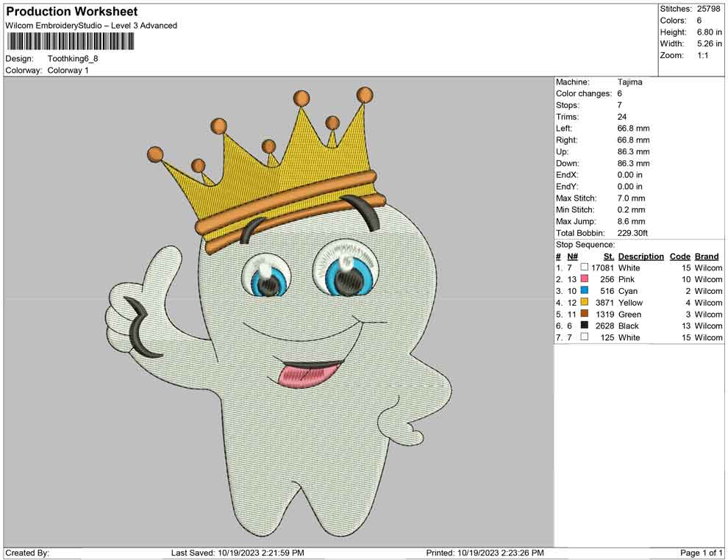Click the 'Production Worksheet' title

pyautogui.click(x=71, y=12)
